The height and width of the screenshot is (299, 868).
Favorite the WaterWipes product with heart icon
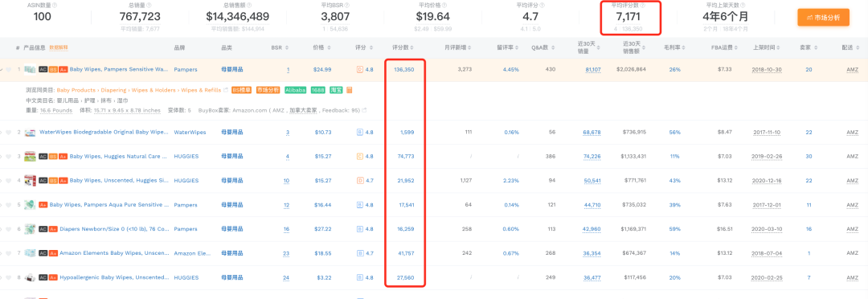point(9,133)
